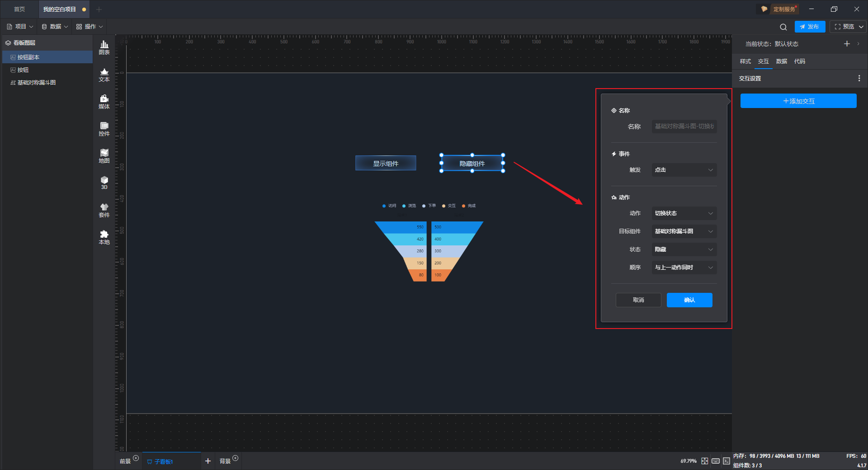
Task: Open the 交互设置 three-dot menu
Action: tap(859, 79)
